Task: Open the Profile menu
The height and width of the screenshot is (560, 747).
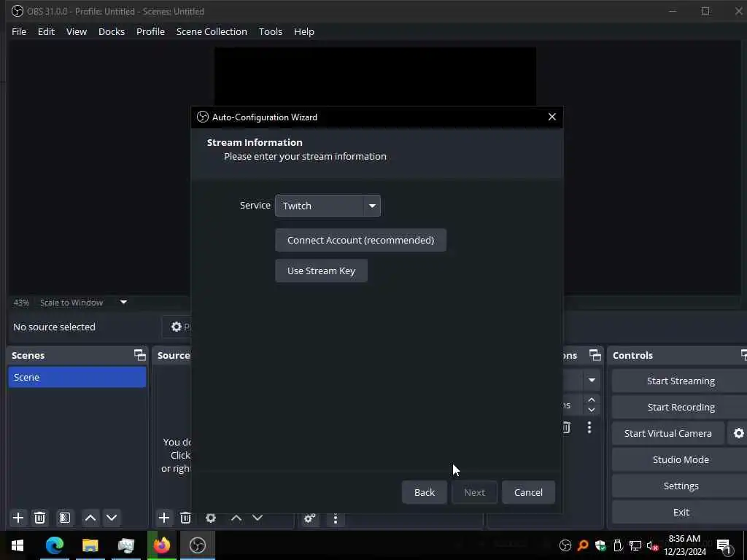Action: coord(150,31)
